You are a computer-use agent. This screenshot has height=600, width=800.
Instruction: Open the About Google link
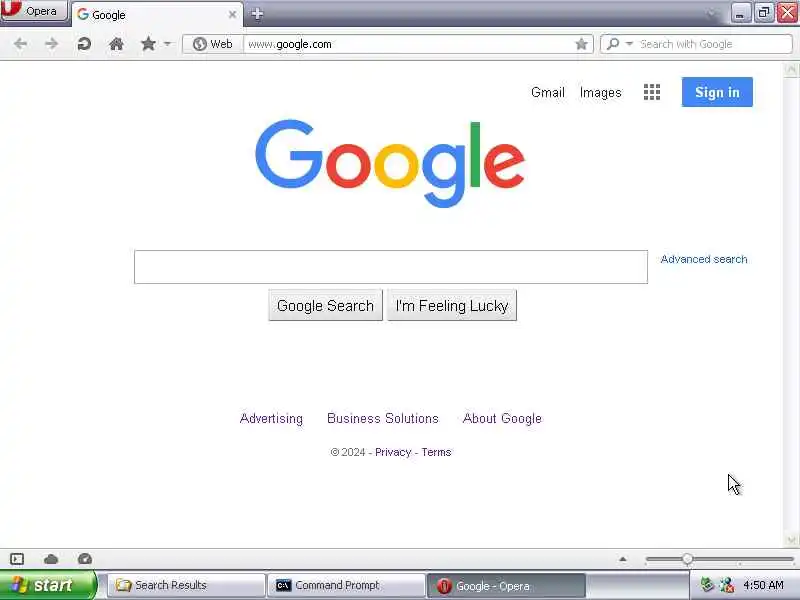[x=502, y=418]
